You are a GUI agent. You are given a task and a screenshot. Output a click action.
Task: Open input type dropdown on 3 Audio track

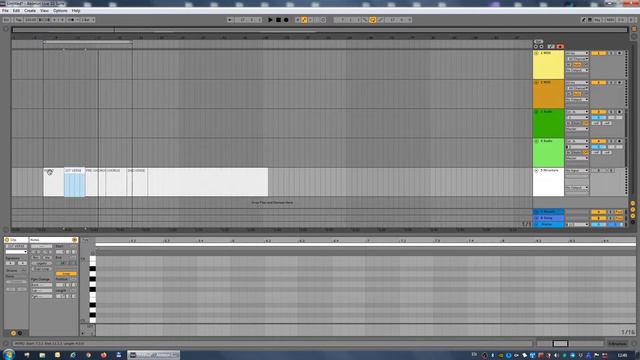pos(577,112)
